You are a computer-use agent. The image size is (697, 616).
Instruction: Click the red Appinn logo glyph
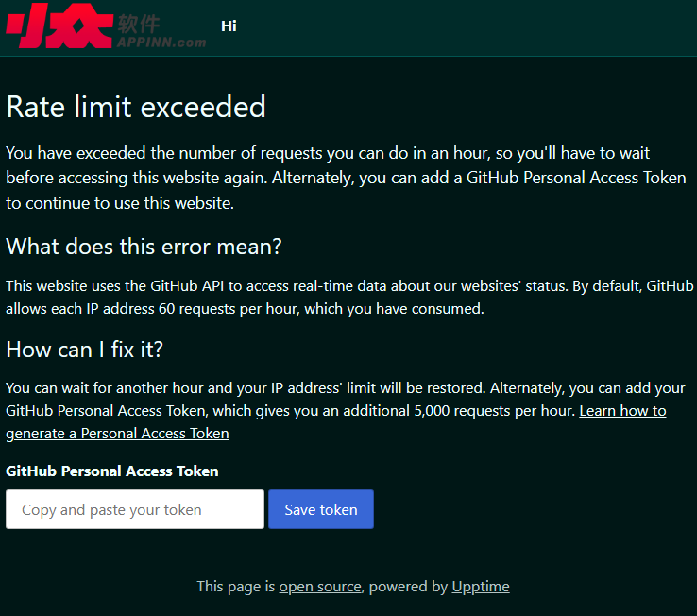[x=59, y=26]
